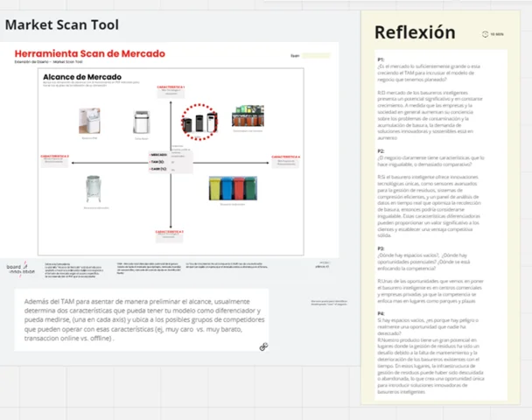Click the 10 MIN timer clock icon
532x420 pixels.
[485, 34]
